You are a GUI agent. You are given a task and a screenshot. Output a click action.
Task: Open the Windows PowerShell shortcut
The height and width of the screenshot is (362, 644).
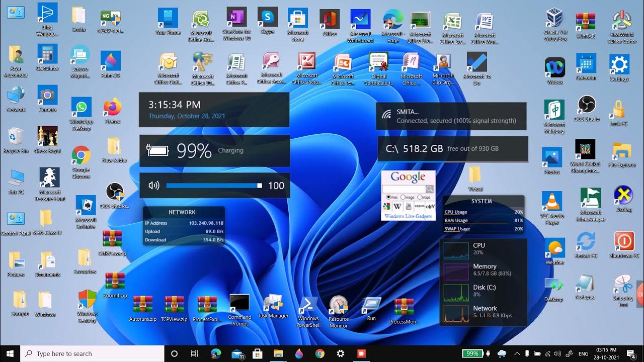point(308,312)
